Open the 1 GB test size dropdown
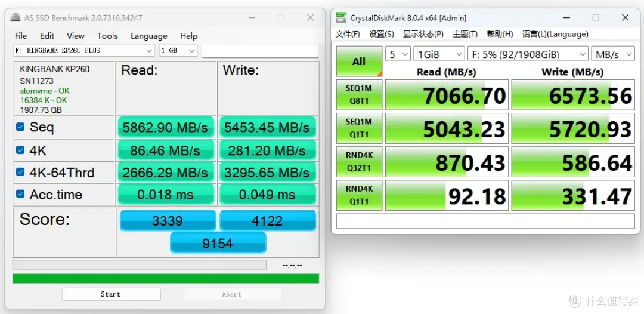 pyautogui.click(x=178, y=51)
